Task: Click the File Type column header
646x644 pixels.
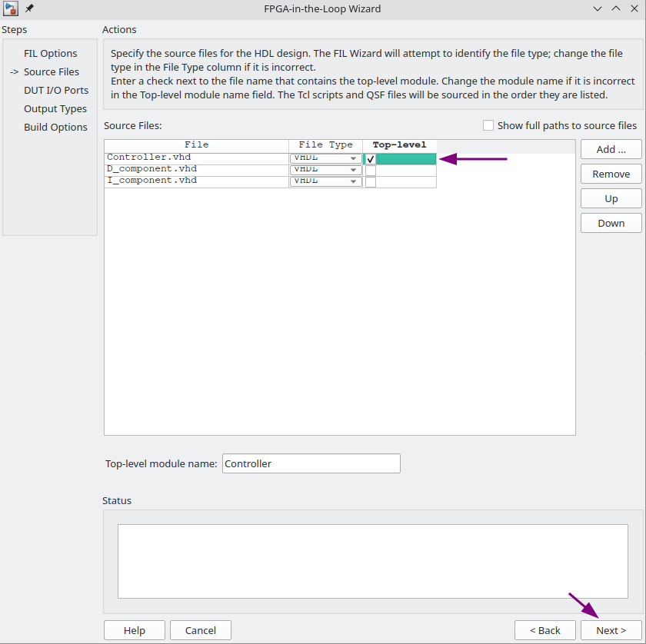Action: point(325,145)
